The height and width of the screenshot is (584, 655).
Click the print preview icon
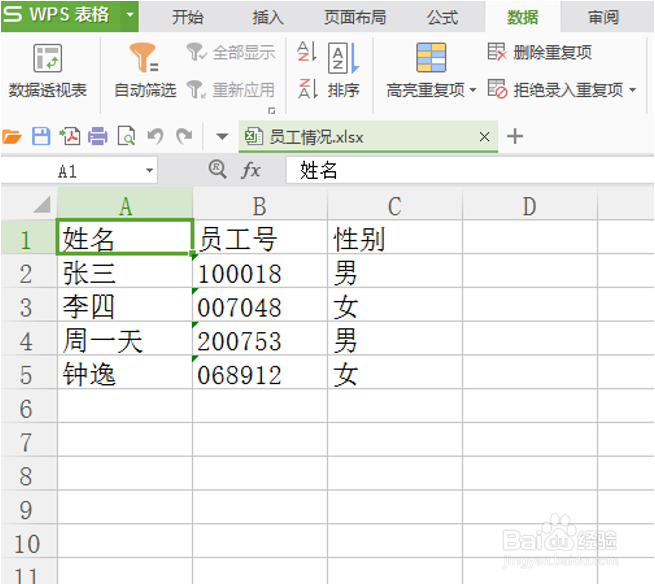point(127,137)
